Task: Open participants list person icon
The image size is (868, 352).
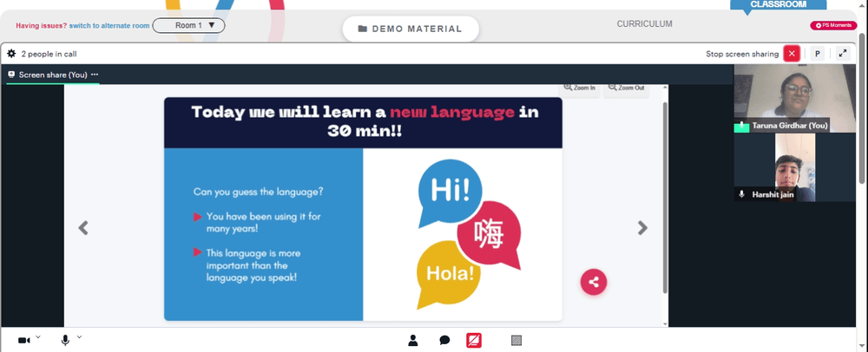Action: point(412,341)
